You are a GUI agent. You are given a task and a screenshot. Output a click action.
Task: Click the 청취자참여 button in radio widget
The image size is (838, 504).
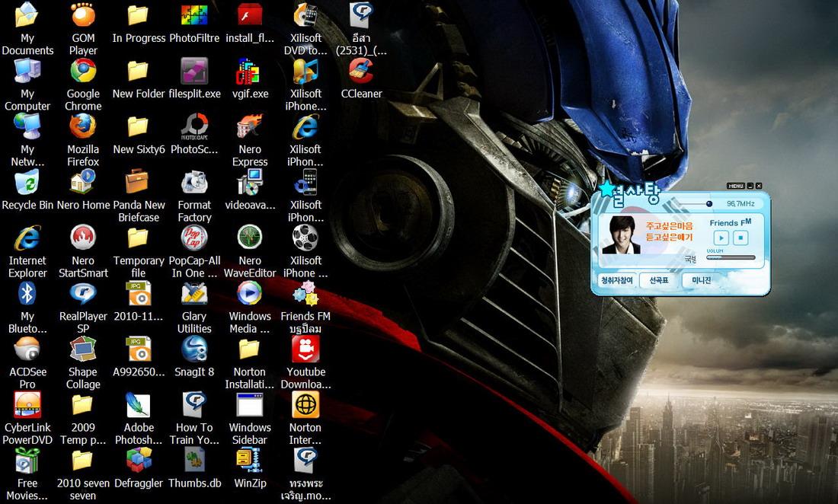(x=616, y=280)
